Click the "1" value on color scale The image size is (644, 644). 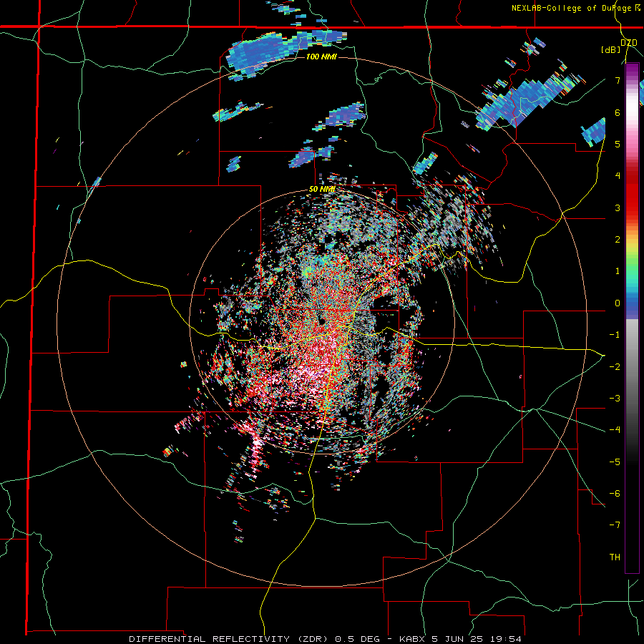pos(618,271)
